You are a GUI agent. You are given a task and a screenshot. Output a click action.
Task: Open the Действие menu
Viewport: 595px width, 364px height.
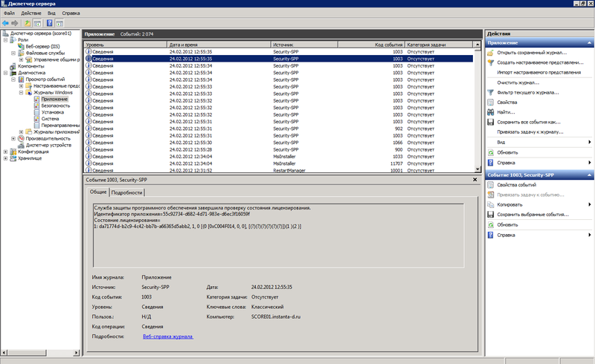point(30,13)
